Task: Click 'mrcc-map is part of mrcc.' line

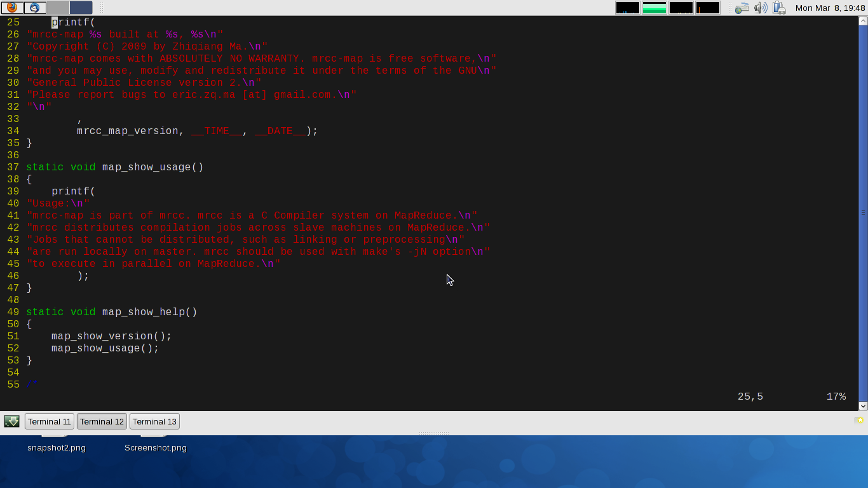Action: (252, 215)
